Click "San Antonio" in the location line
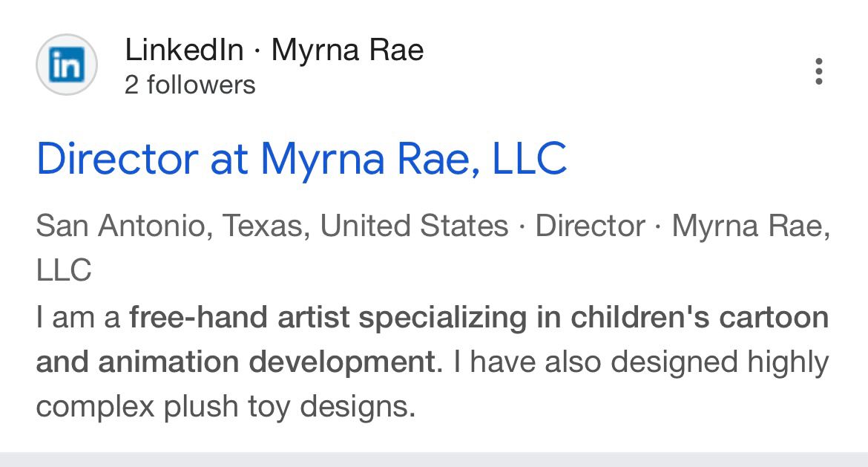This screenshot has height=467, width=868. [119, 226]
